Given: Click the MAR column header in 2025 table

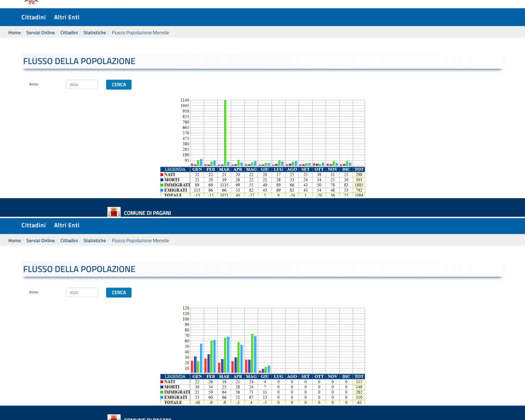Looking at the screenshot, I should coord(224,376).
